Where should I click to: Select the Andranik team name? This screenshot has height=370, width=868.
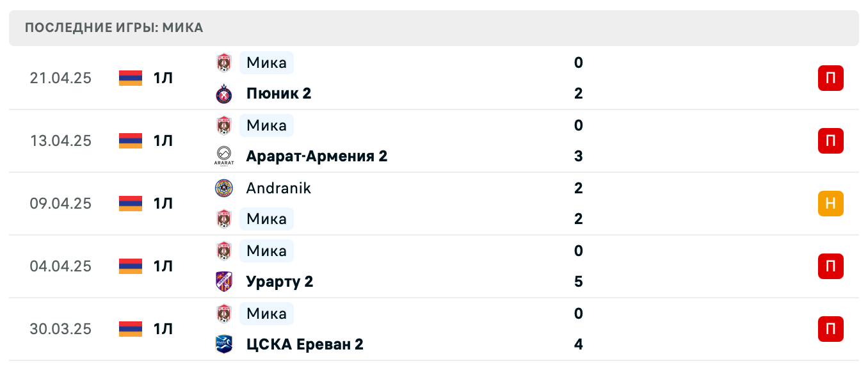pyautogui.click(x=278, y=188)
